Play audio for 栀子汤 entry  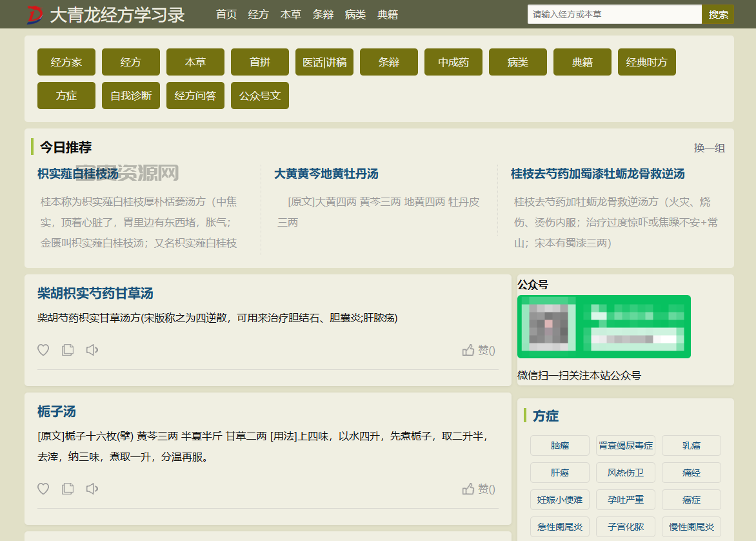point(92,489)
